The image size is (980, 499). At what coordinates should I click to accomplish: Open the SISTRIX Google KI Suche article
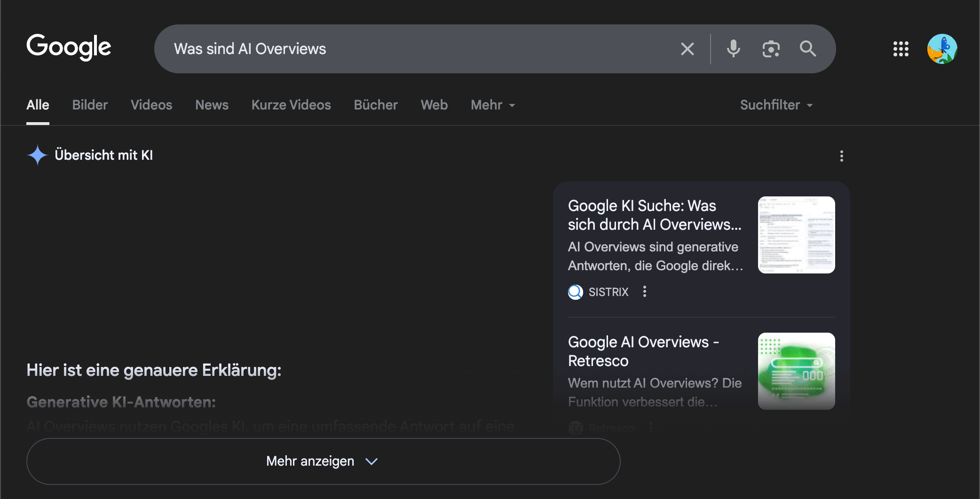pos(654,215)
